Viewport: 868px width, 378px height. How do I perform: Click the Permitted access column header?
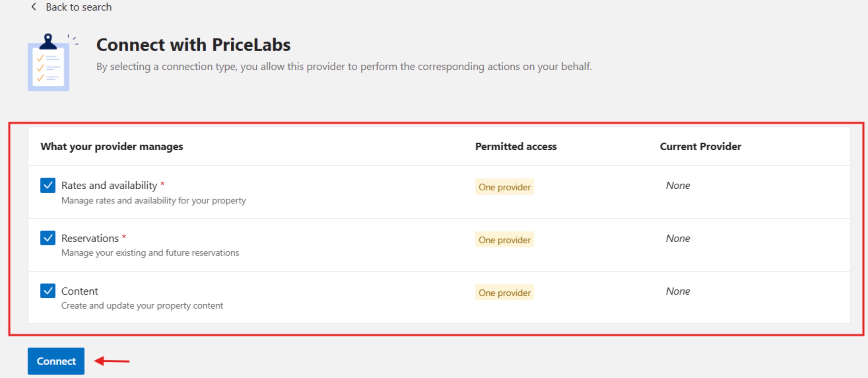(516, 146)
